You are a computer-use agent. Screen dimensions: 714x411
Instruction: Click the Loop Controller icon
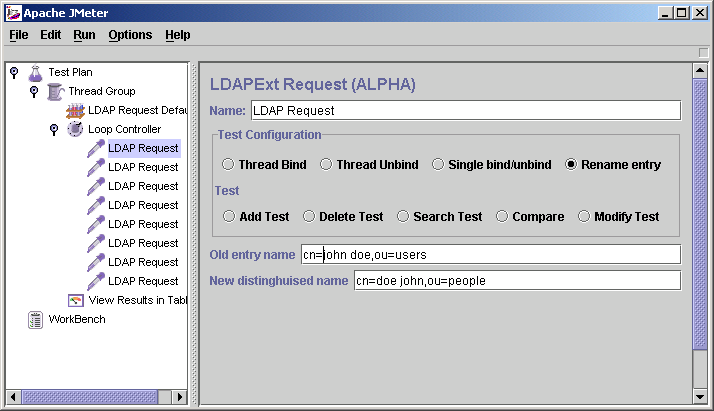tap(76, 129)
